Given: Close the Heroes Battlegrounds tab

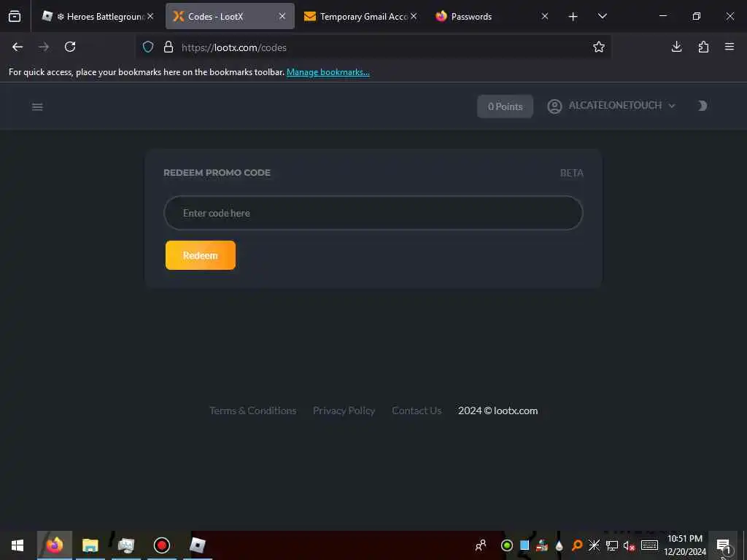Looking at the screenshot, I should [x=150, y=16].
